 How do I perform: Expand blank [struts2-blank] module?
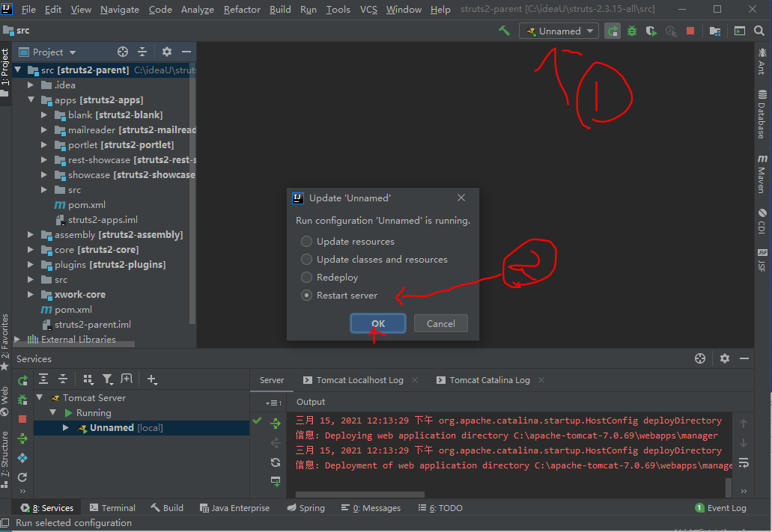coord(44,115)
